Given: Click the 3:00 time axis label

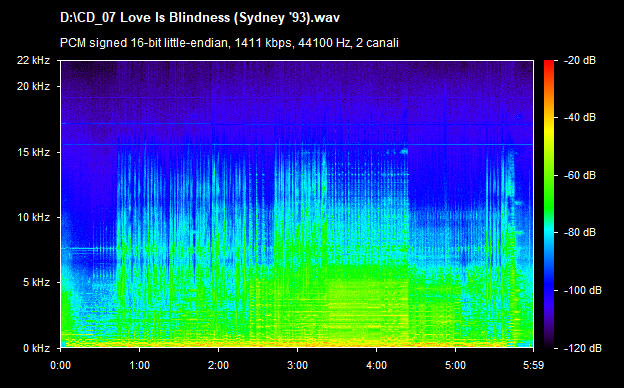Looking at the screenshot, I should coord(297,365).
